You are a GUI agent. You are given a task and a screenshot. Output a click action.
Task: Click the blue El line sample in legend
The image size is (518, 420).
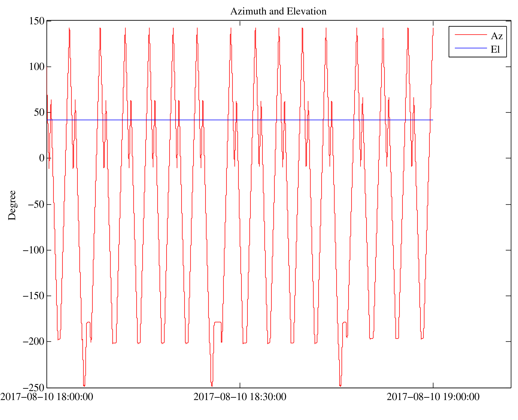(471, 48)
